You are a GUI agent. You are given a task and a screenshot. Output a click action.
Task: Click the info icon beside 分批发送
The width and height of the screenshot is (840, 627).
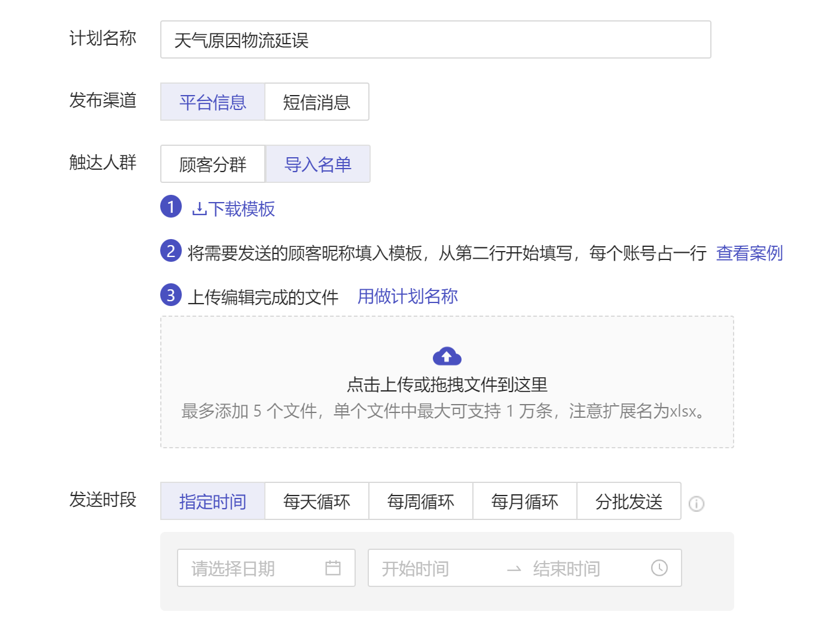(697, 504)
